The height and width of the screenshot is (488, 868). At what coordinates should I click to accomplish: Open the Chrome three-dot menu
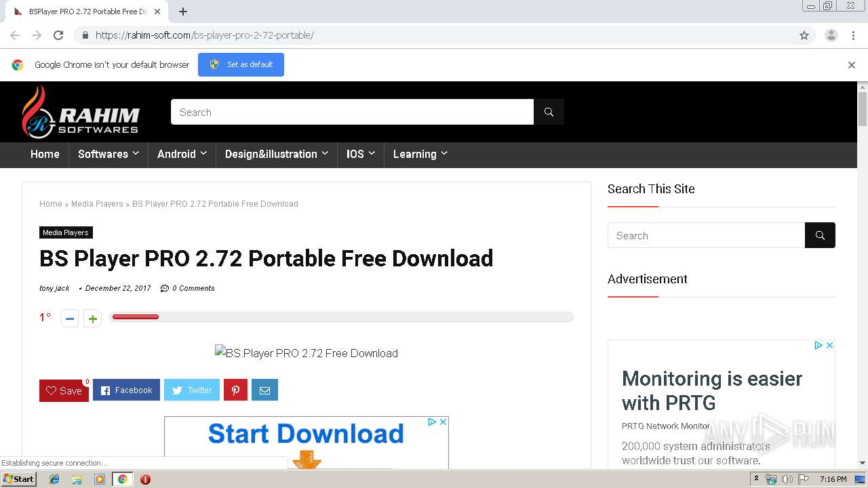[853, 35]
